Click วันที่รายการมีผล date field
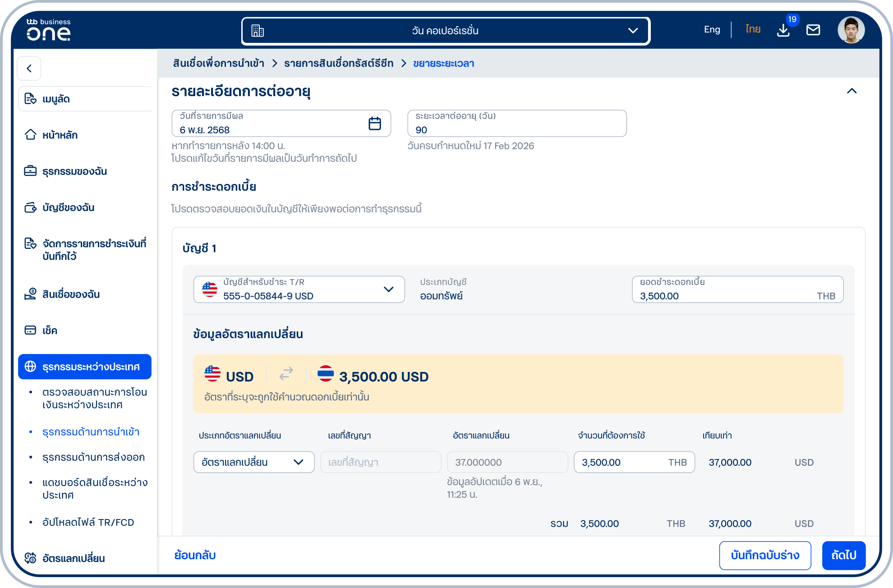 click(x=281, y=124)
